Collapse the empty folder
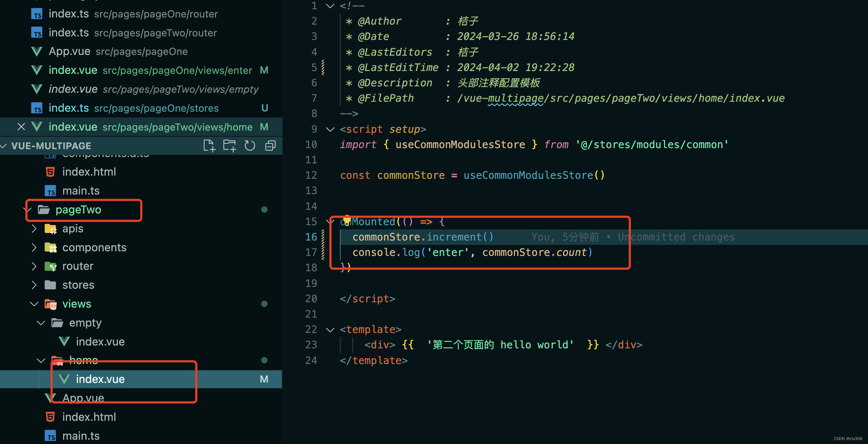Image resolution: width=868 pixels, height=444 pixels. [x=41, y=323]
